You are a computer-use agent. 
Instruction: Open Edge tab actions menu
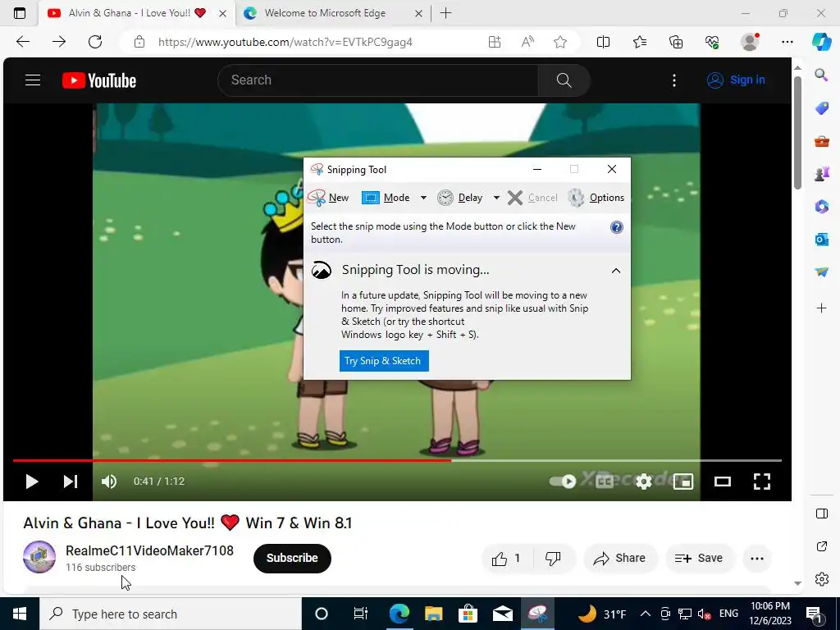point(20,13)
